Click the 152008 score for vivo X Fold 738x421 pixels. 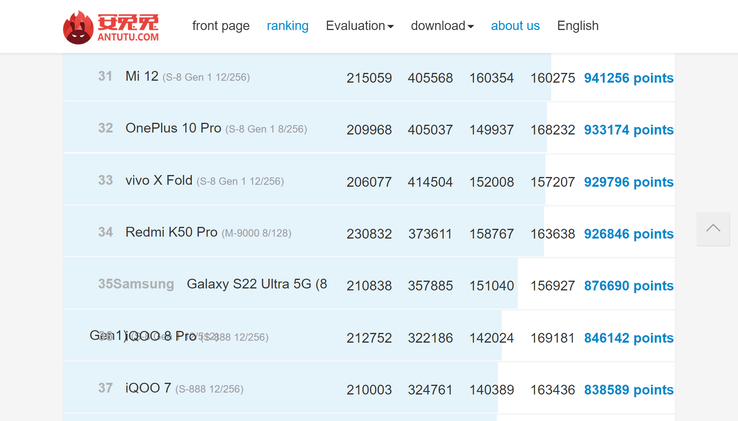coord(491,182)
